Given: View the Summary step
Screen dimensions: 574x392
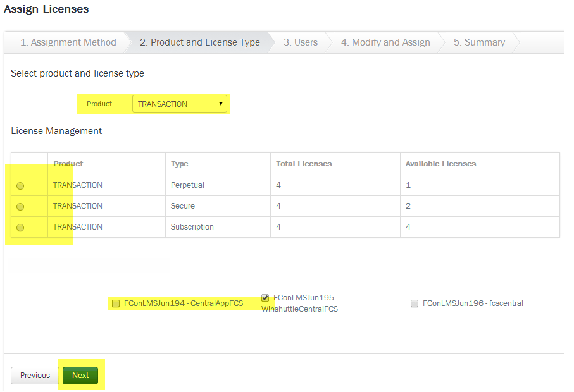Looking at the screenshot, I should [x=479, y=42].
